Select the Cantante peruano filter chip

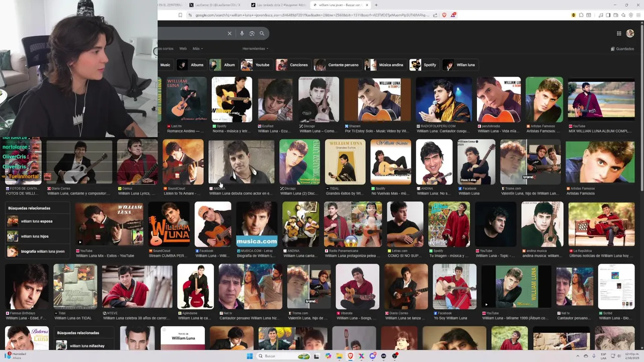point(338,65)
